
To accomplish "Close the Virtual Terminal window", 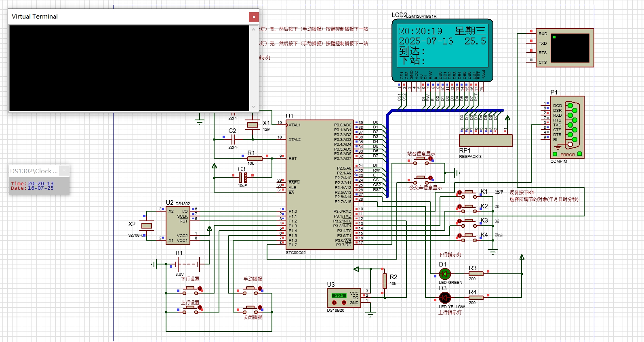I will (x=253, y=17).
